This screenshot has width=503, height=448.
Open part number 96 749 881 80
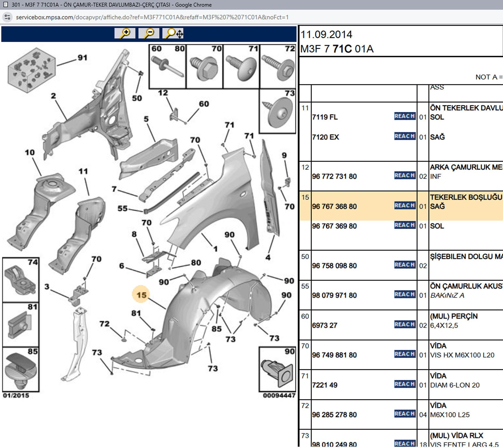click(x=334, y=355)
